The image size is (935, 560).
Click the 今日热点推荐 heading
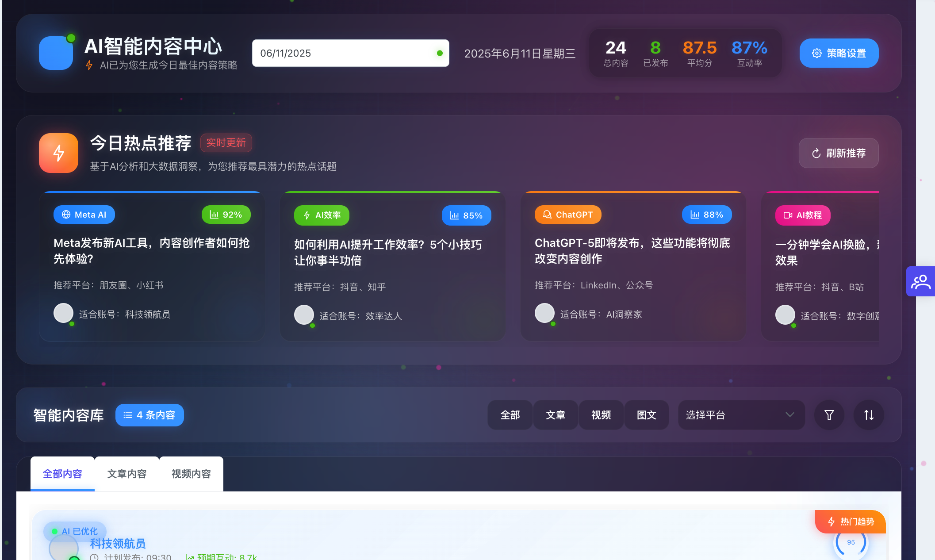141,143
